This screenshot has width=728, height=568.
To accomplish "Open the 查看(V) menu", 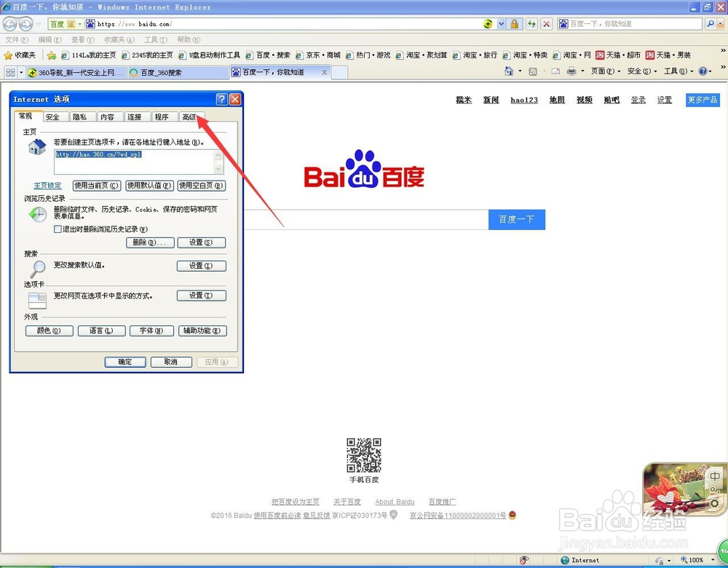I will [x=83, y=39].
